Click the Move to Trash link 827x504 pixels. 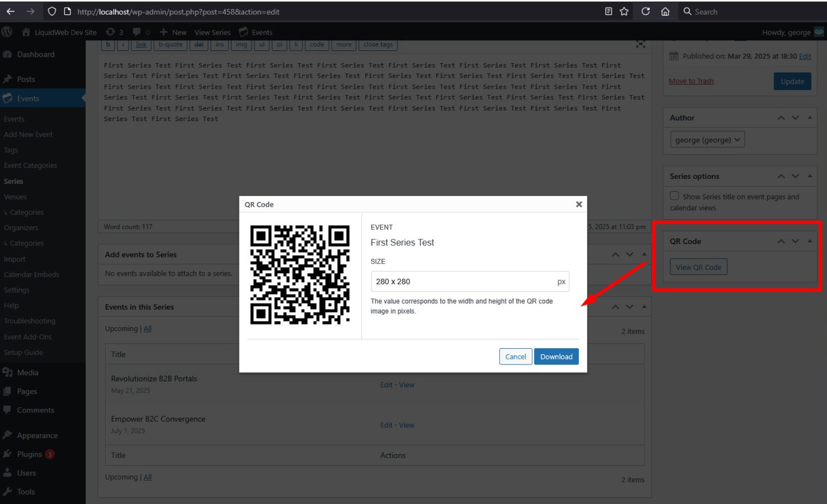click(x=691, y=81)
